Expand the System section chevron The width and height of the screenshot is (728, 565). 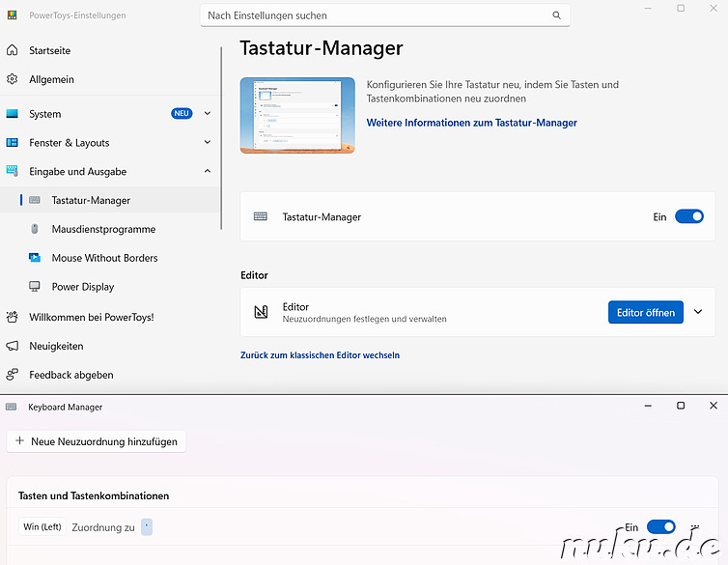[208, 113]
